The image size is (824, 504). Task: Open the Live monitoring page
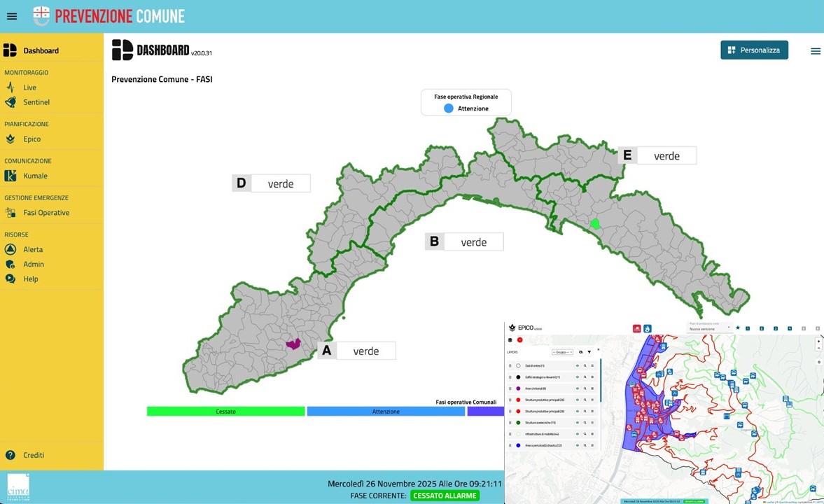[29, 87]
